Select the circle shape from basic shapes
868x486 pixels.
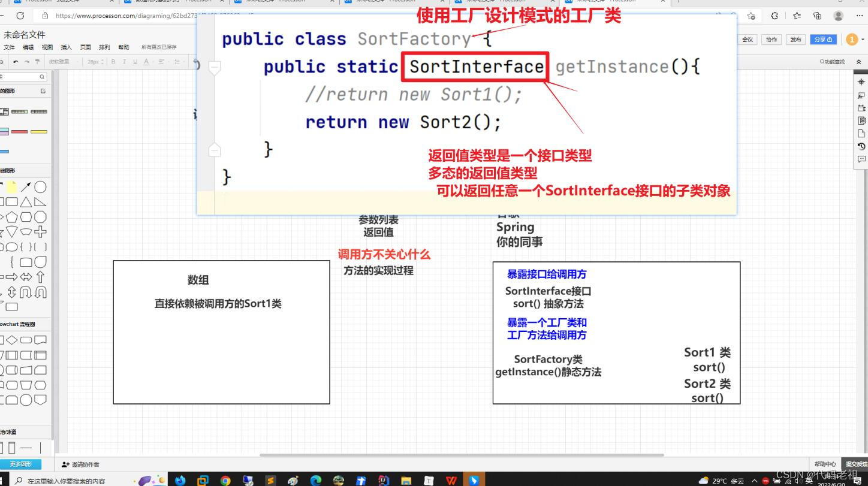click(x=40, y=187)
